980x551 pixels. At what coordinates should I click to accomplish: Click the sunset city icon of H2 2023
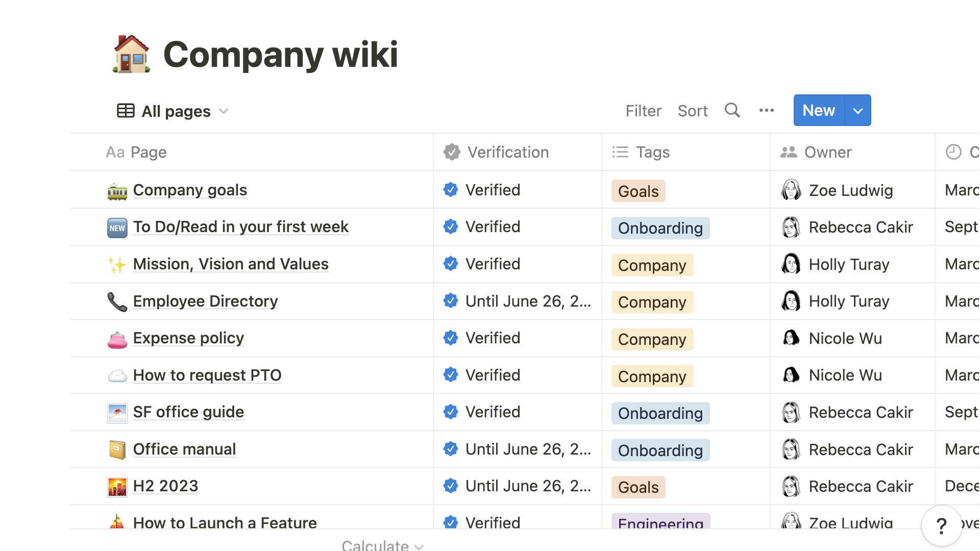[x=117, y=487]
